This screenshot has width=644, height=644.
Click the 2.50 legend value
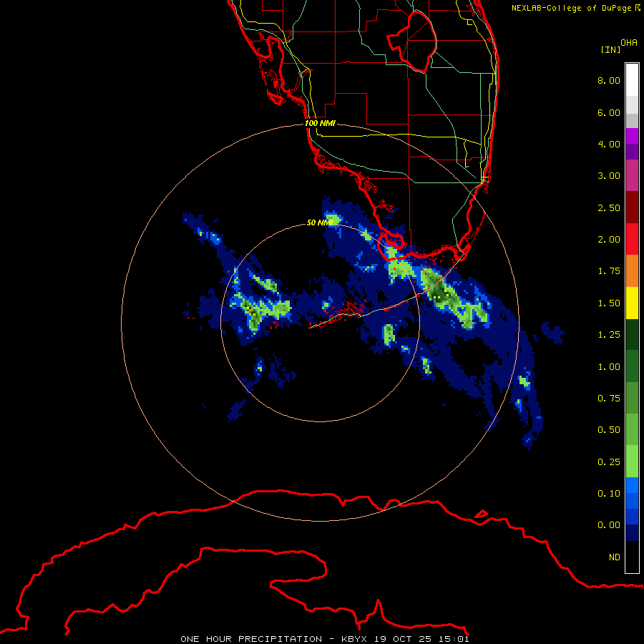609,208
